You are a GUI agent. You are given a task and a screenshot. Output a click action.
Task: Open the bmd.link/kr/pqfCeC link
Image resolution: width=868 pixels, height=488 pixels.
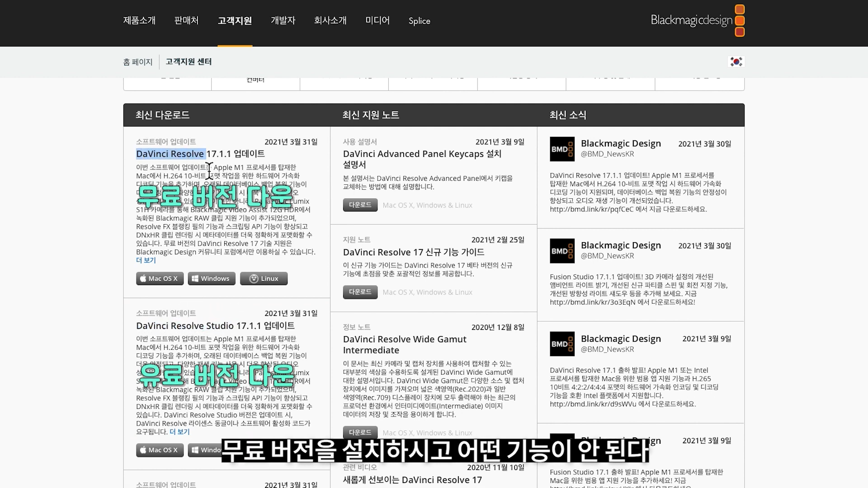point(591,209)
